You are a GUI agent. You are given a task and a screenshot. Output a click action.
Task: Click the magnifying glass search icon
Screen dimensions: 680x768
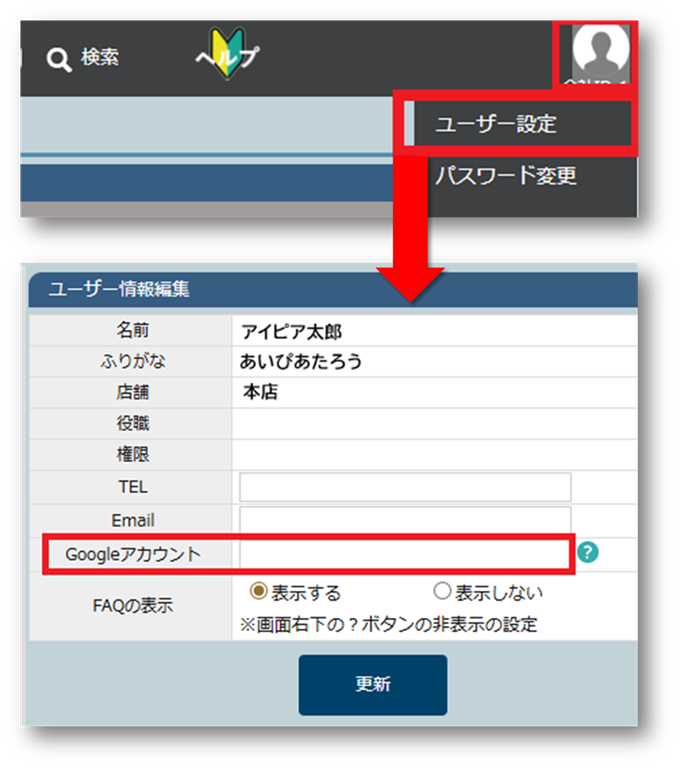(x=58, y=59)
